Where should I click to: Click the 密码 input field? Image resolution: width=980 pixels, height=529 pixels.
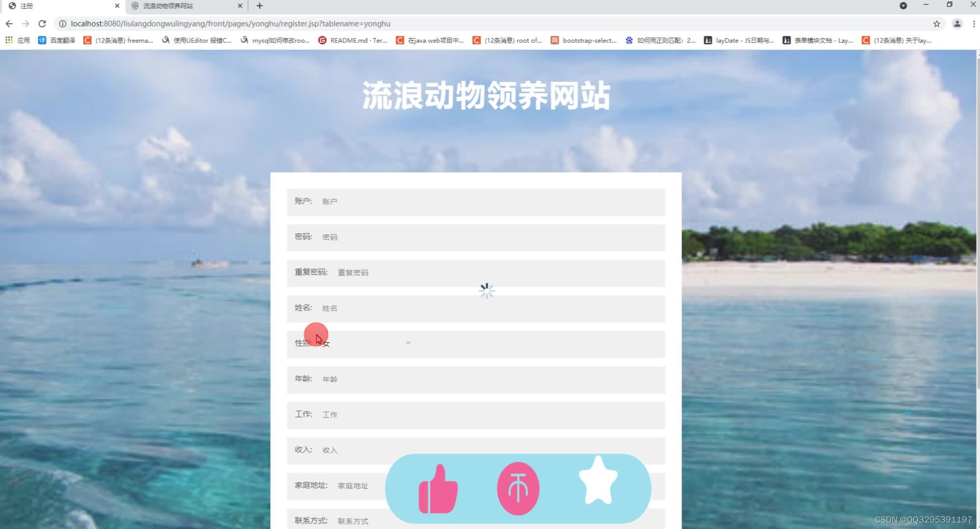476,238
